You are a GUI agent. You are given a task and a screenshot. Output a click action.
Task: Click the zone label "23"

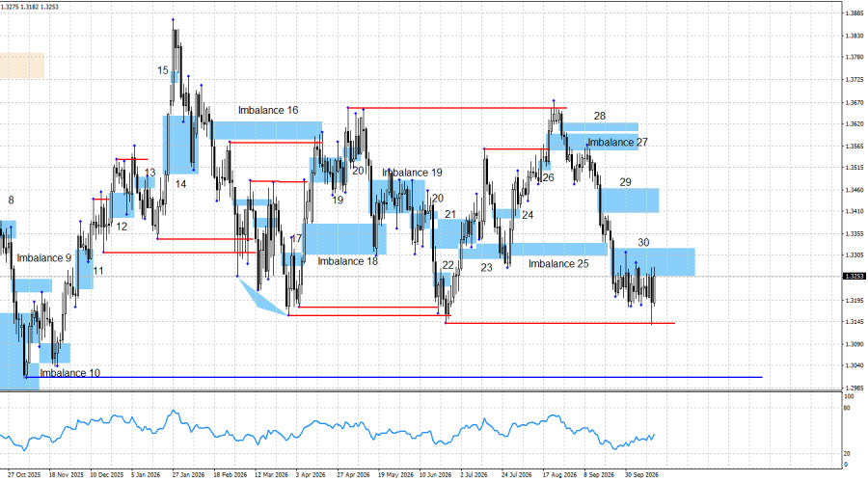(x=486, y=267)
